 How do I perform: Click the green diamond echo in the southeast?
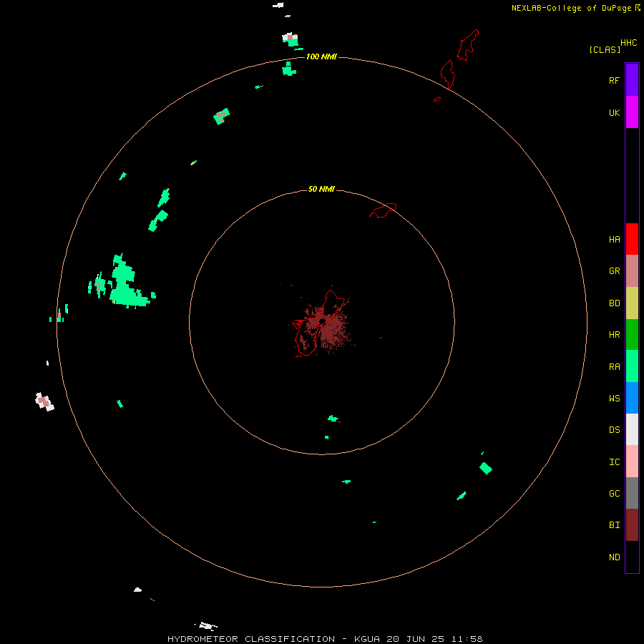coord(485,468)
